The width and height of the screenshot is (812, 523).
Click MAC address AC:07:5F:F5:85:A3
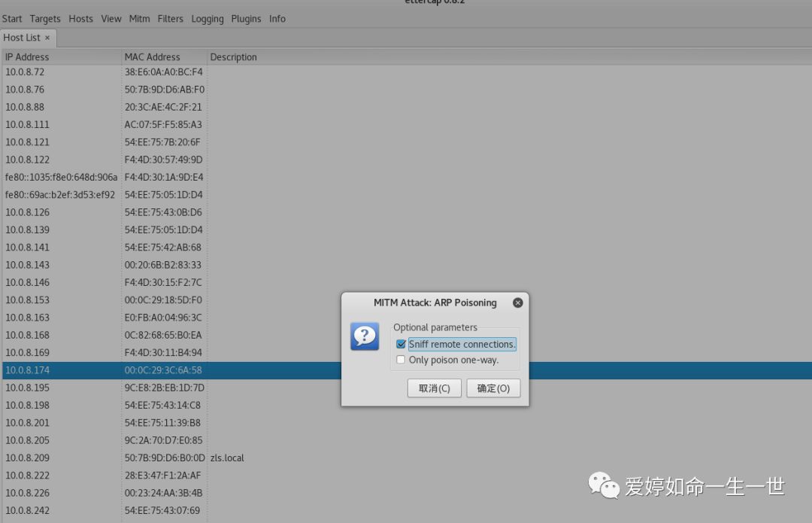(x=163, y=125)
